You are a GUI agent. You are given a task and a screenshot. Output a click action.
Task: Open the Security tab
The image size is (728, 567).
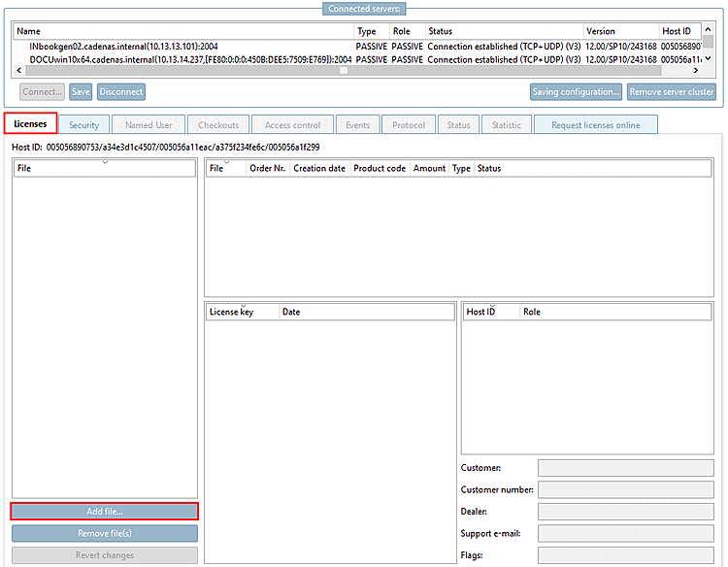coord(84,125)
